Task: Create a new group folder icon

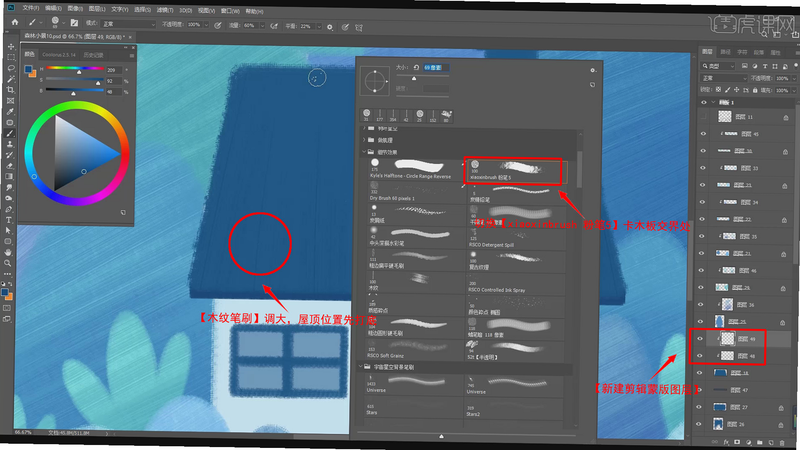Action: (760, 442)
